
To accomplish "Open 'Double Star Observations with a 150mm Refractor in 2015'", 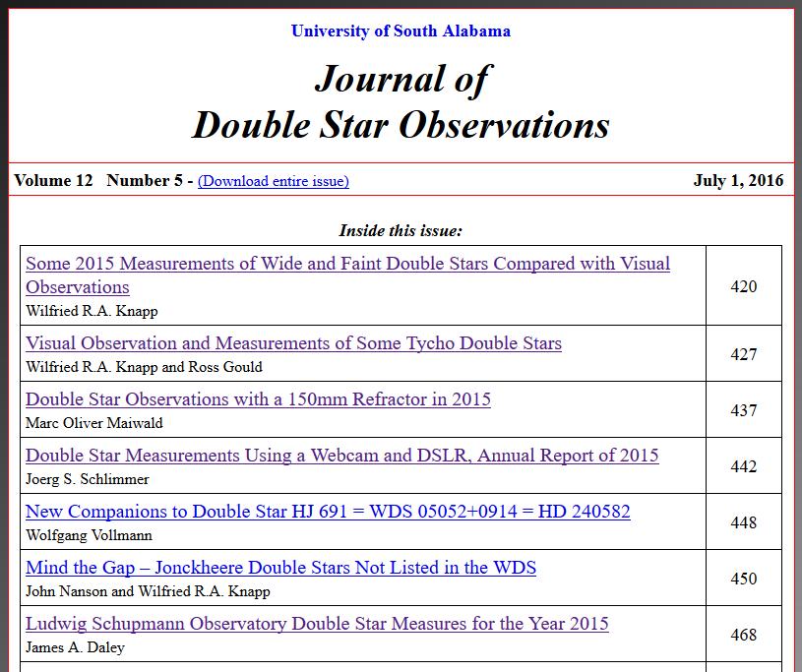I will click(x=258, y=399).
